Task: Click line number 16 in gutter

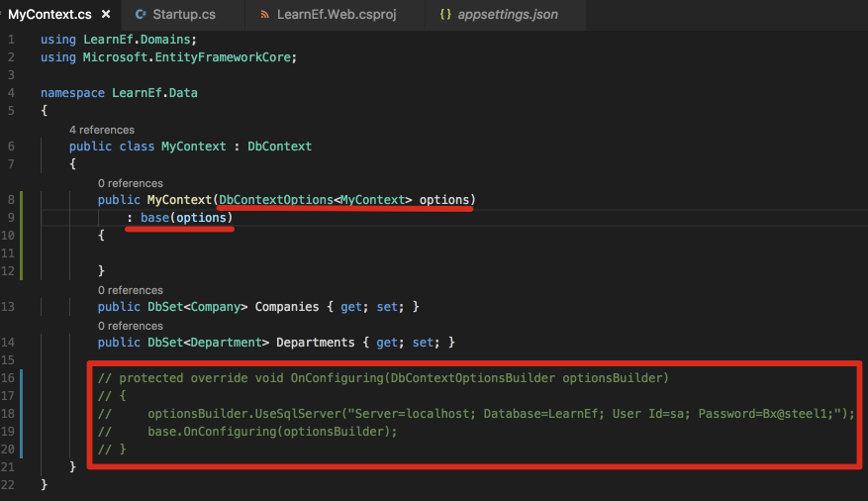Action: pyautogui.click(x=8, y=378)
